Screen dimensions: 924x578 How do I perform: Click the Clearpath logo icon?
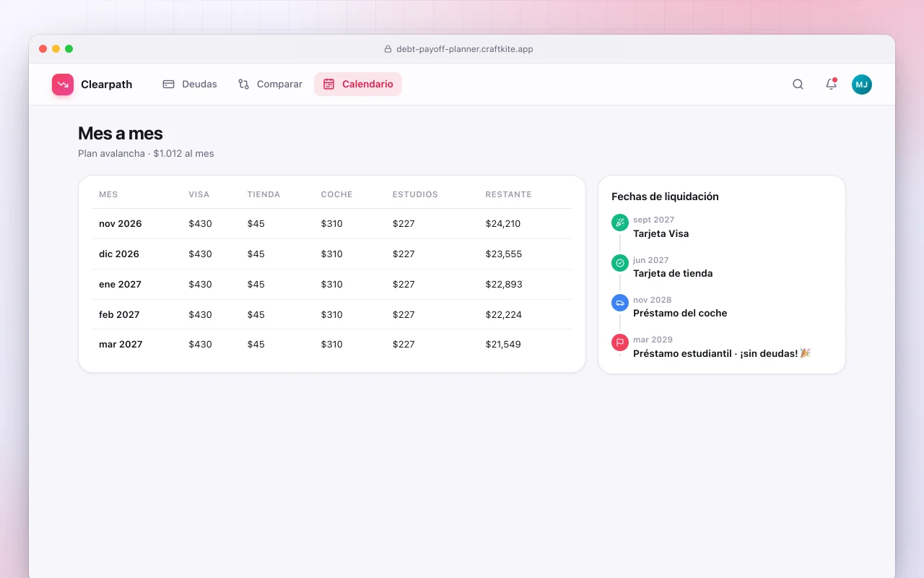click(63, 85)
